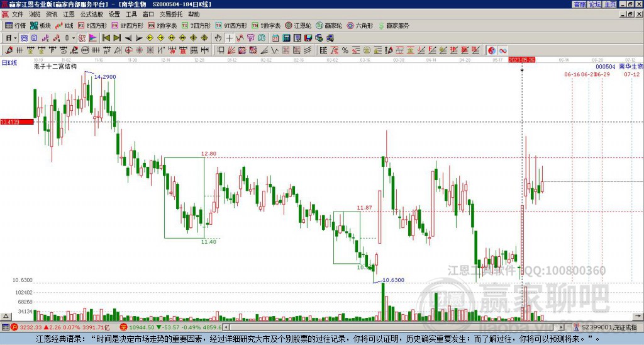Open the T四方形 tool
Screen dimensions: 644x345
tap(196, 25)
